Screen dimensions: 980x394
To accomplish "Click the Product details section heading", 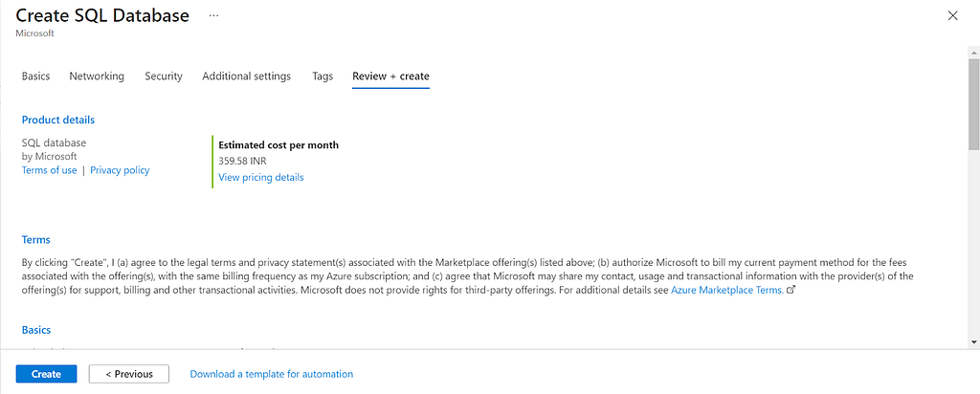I will pyautogui.click(x=58, y=120).
